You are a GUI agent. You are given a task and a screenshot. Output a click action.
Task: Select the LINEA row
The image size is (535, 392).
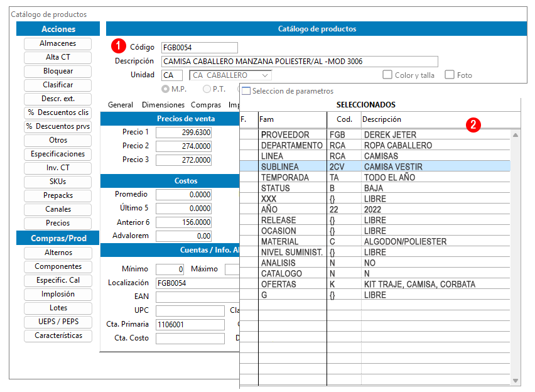tap(375, 156)
